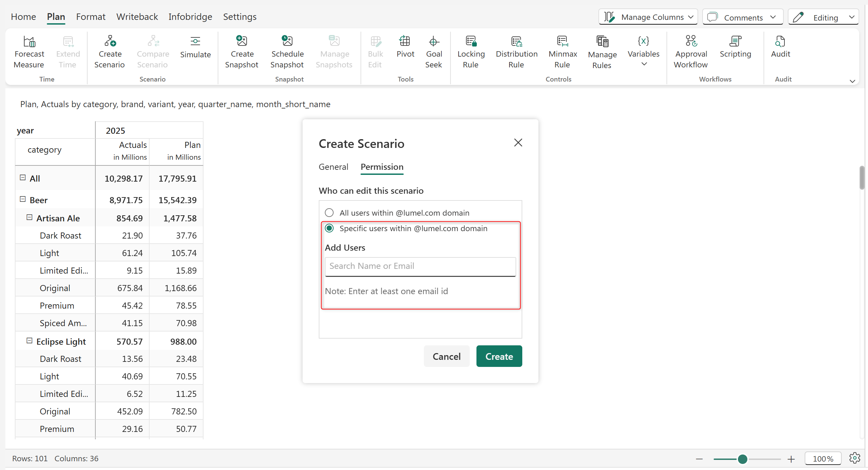
Task: Click the Distribution Rule icon
Action: pyautogui.click(x=516, y=41)
